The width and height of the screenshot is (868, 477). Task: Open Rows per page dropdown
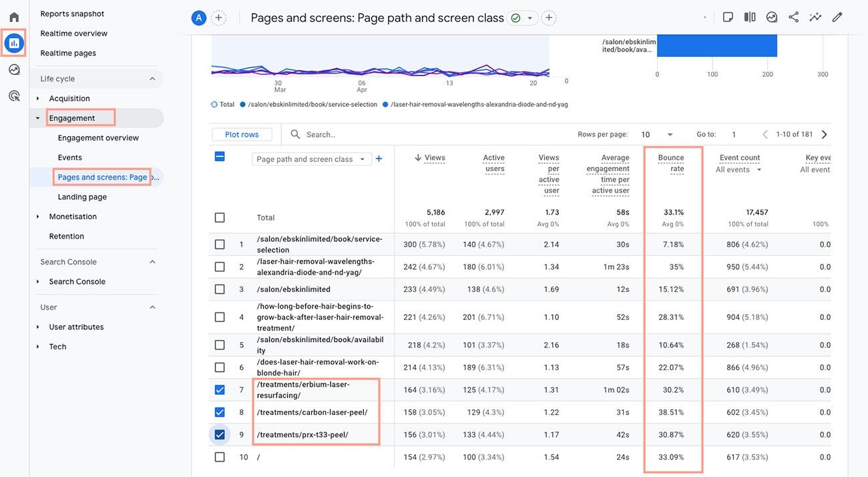(x=657, y=134)
